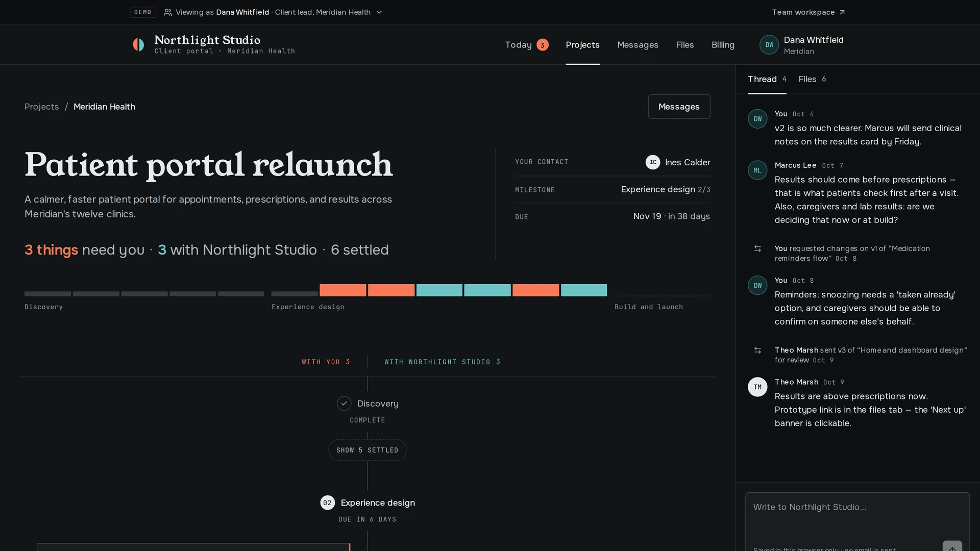
Task: Click the first grey Discovery progress segment
Action: (47, 294)
